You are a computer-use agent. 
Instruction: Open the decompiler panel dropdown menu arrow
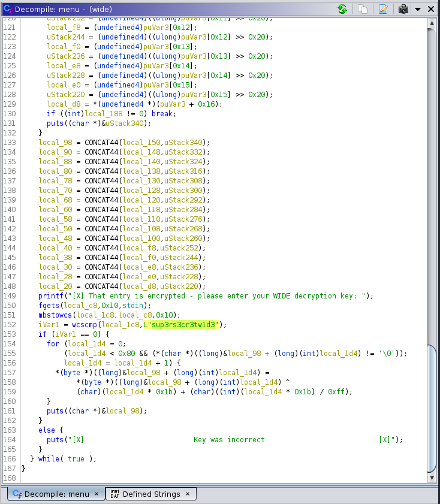point(418,10)
